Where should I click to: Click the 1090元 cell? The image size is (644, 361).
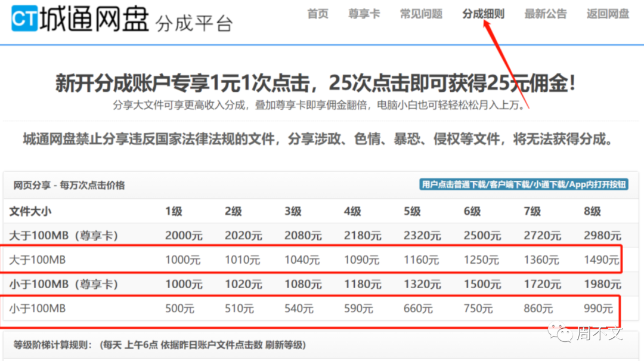tap(361, 260)
